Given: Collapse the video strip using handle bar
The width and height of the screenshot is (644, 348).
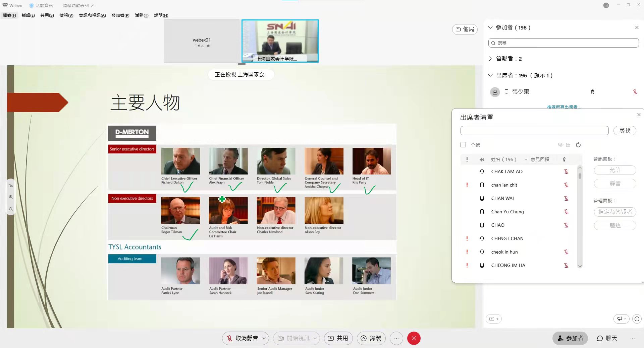Looking at the screenshot, I should pyautogui.click(x=241, y=64).
